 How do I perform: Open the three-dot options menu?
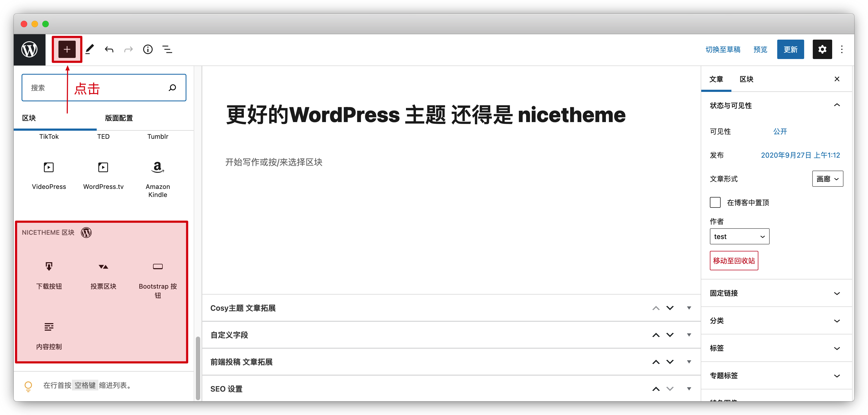[842, 50]
